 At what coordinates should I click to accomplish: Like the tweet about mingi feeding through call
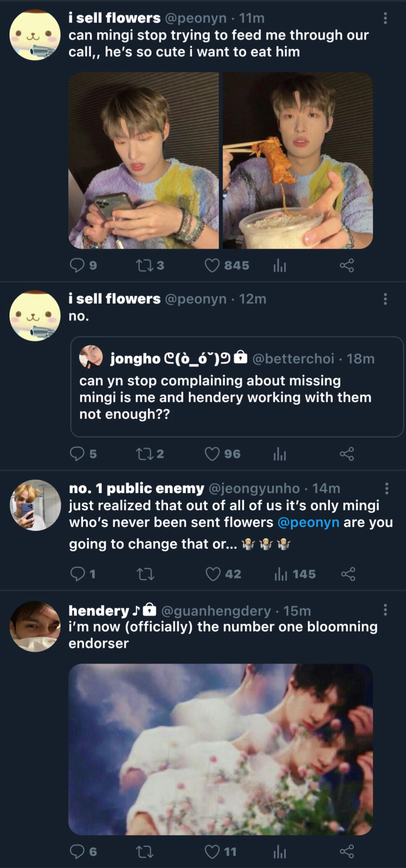tap(212, 265)
